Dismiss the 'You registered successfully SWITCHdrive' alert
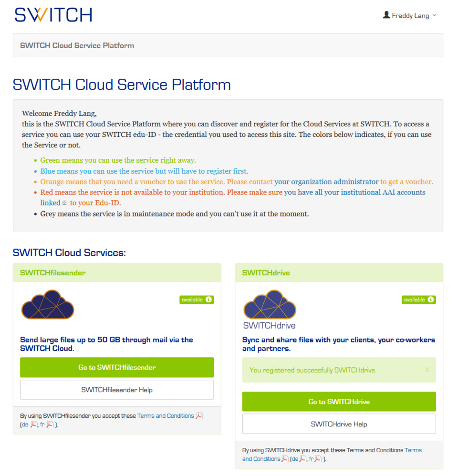The image size is (458, 476). [x=427, y=370]
